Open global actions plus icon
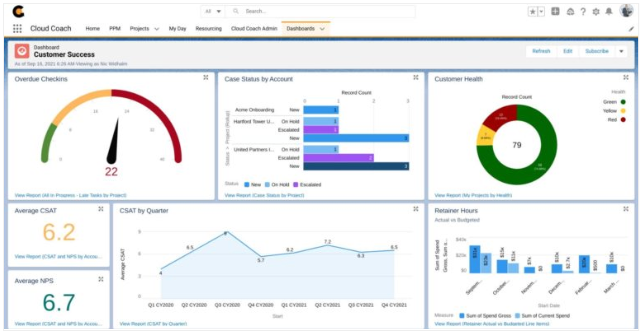The width and height of the screenshot is (644, 333). point(555,11)
